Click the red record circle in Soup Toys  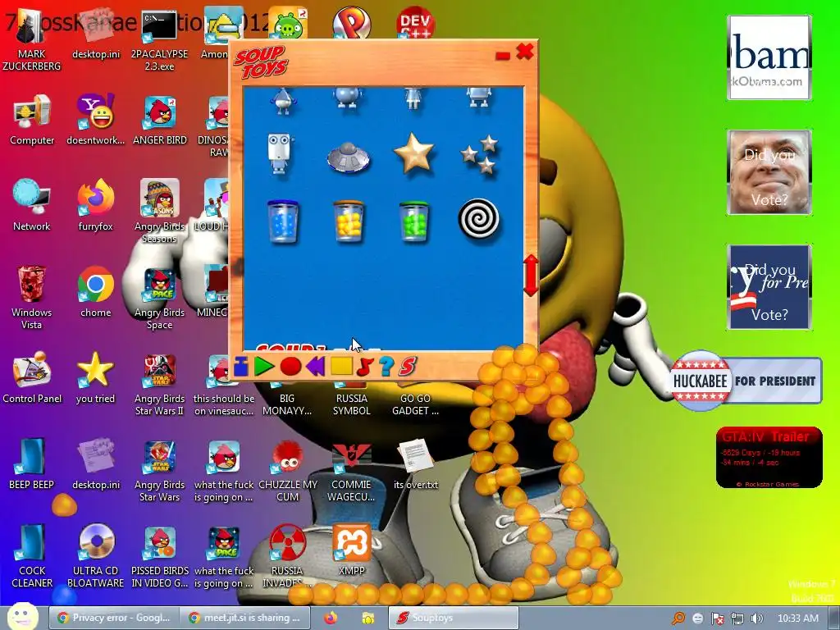pos(291,367)
